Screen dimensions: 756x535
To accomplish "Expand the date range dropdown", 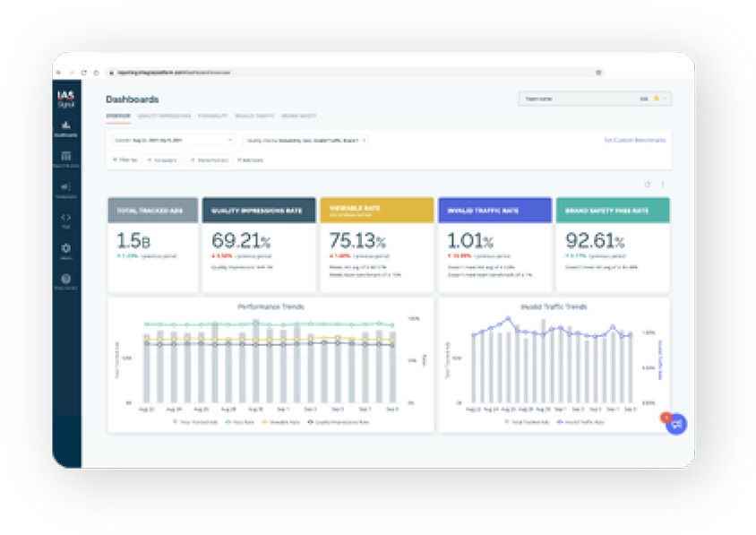I will pos(172,140).
